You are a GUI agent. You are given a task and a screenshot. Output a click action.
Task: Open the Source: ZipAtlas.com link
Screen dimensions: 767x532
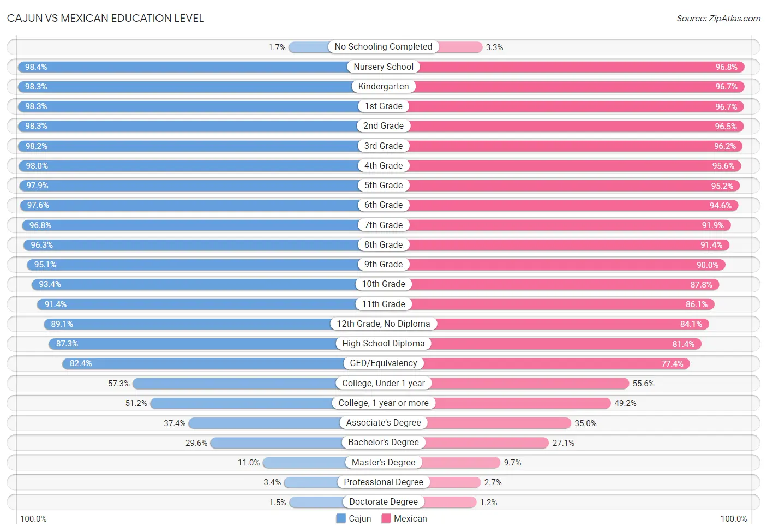click(718, 18)
